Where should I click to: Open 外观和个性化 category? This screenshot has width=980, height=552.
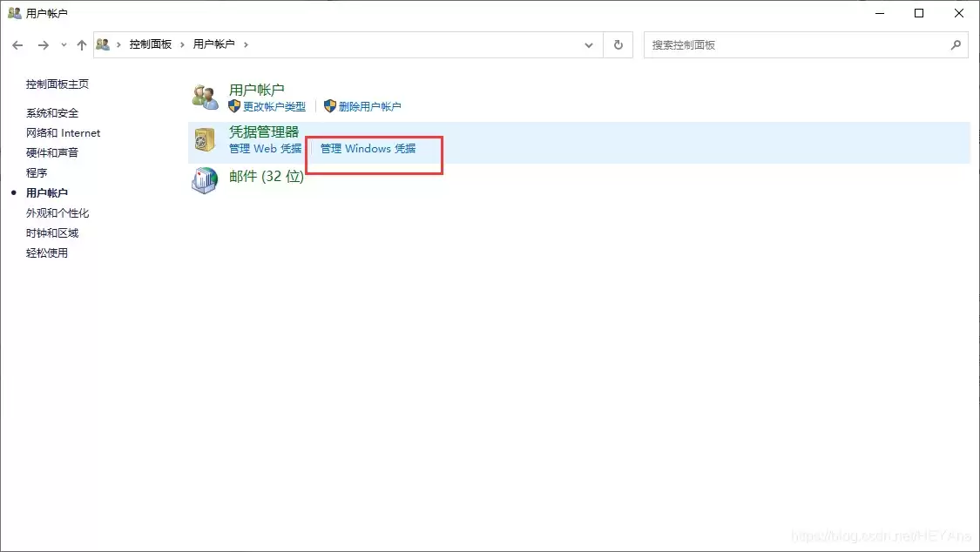pyautogui.click(x=57, y=213)
